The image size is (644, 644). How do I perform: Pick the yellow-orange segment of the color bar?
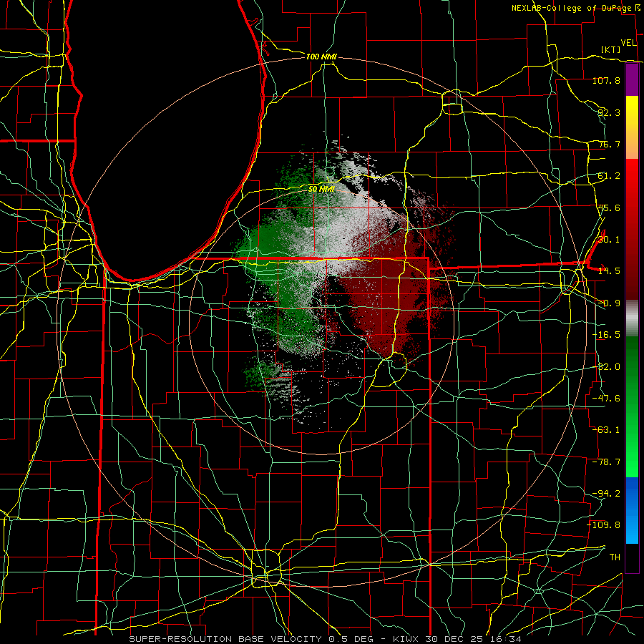pyautogui.click(x=632, y=127)
